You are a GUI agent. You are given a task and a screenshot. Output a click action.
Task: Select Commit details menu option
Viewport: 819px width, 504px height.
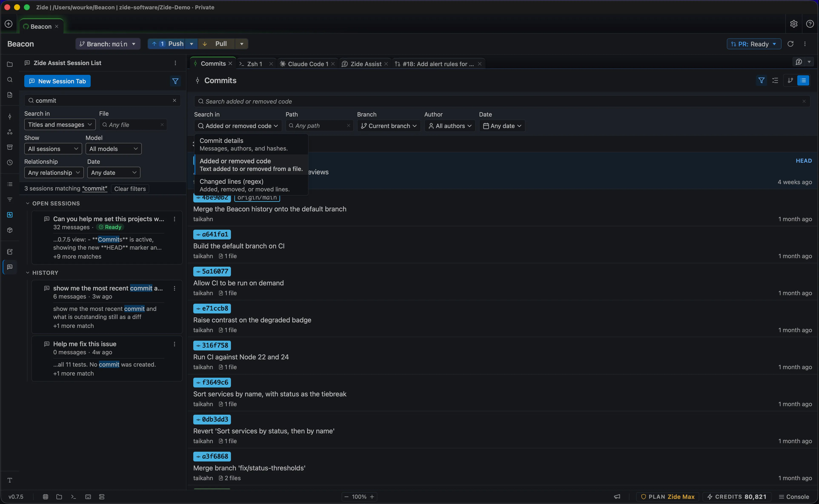click(x=251, y=144)
